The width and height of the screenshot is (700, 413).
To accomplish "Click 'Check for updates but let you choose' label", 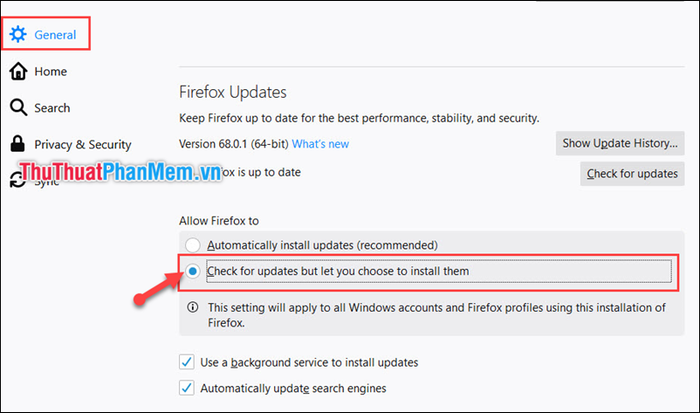I will click(338, 271).
